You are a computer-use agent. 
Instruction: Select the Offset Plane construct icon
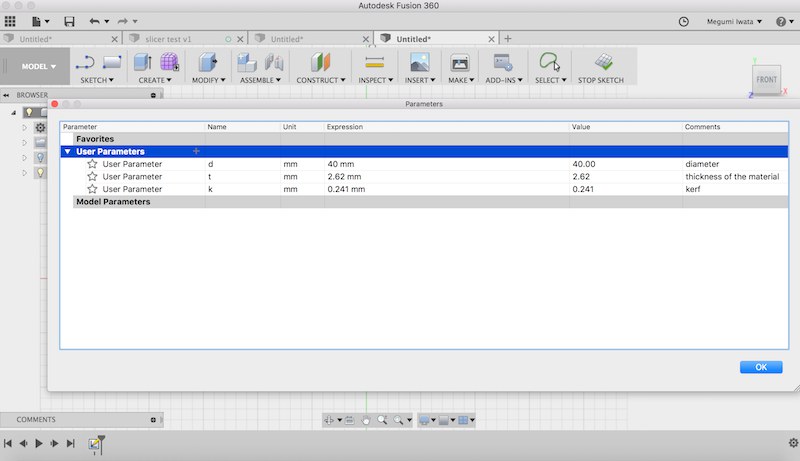[x=320, y=62]
